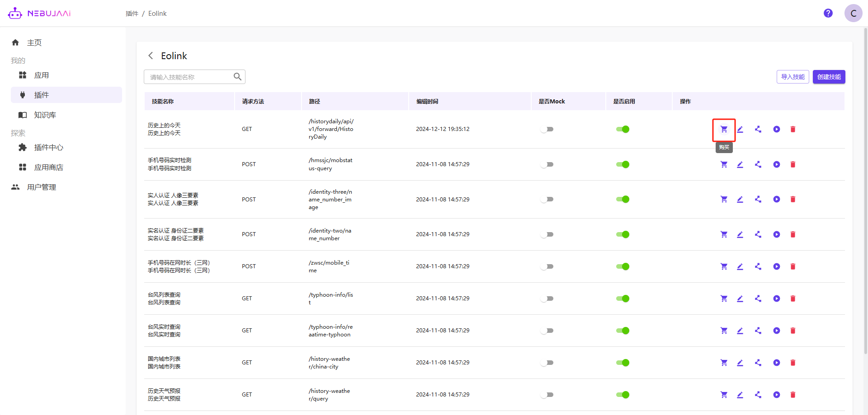The image size is (868, 415).
Task: Click the search magnifier icon
Action: (237, 77)
